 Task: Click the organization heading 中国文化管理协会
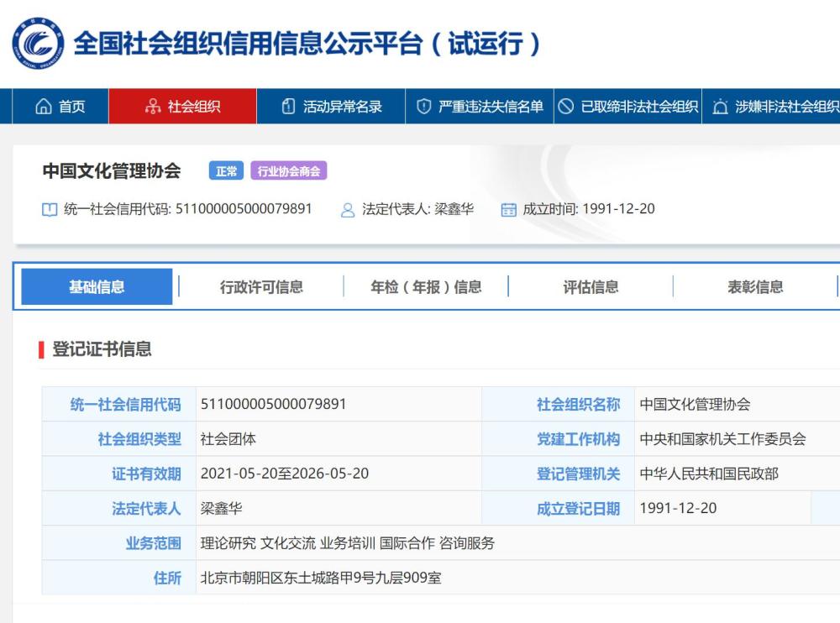point(112,171)
